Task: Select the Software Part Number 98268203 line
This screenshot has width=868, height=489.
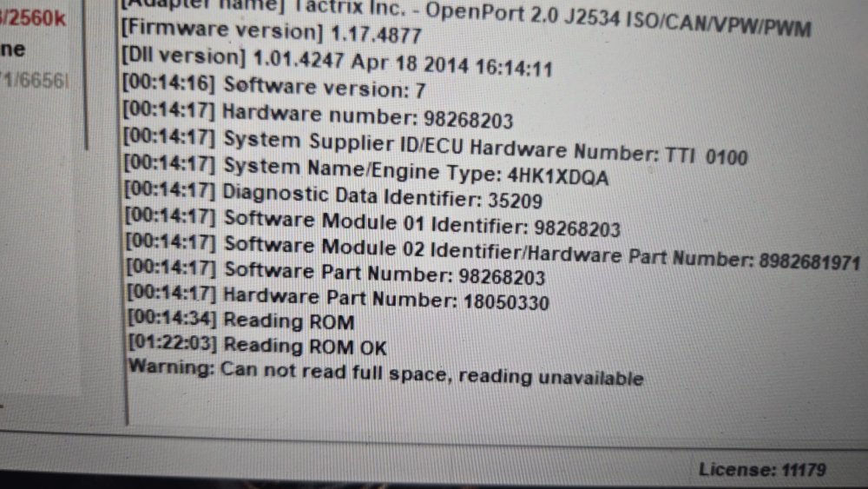Action: click(335, 273)
